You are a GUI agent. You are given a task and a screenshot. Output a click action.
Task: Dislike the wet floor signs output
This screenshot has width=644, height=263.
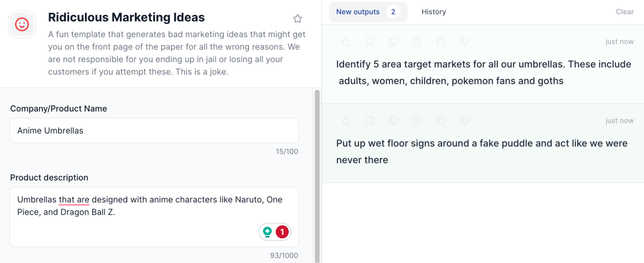click(464, 121)
